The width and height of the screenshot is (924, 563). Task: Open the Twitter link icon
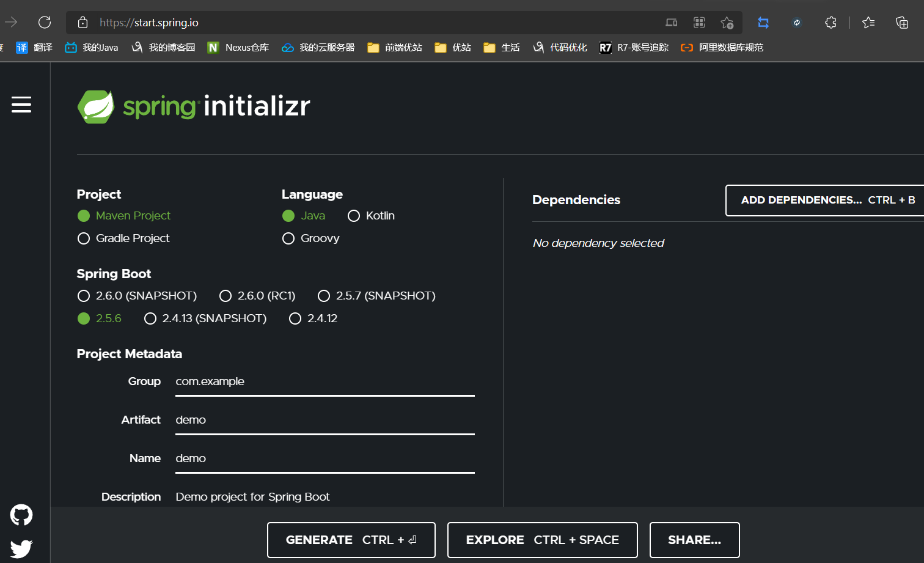[21, 548]
